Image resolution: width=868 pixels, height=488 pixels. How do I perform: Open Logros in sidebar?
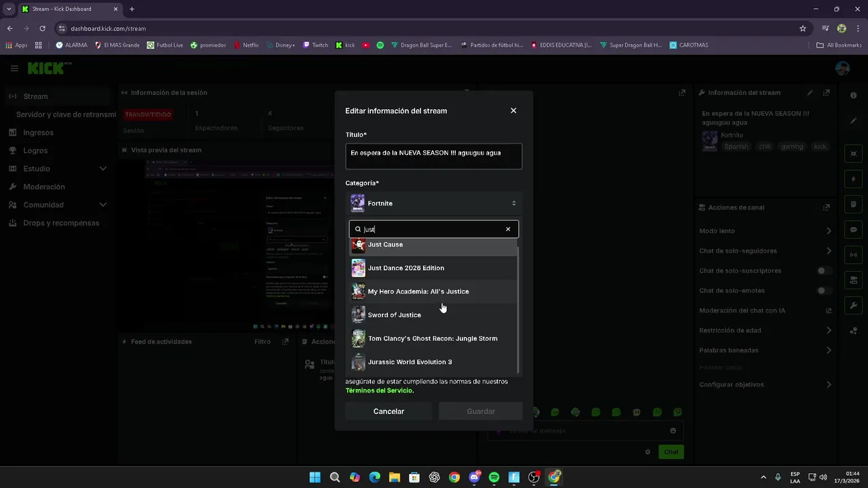click(35, 150)
